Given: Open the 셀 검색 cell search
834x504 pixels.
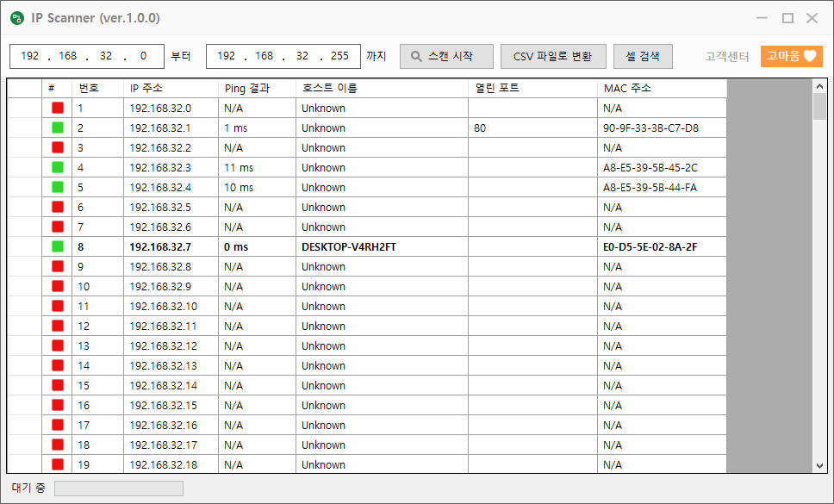Looking at the screenshot, I should pyautogui.click(x=643, y=56).
